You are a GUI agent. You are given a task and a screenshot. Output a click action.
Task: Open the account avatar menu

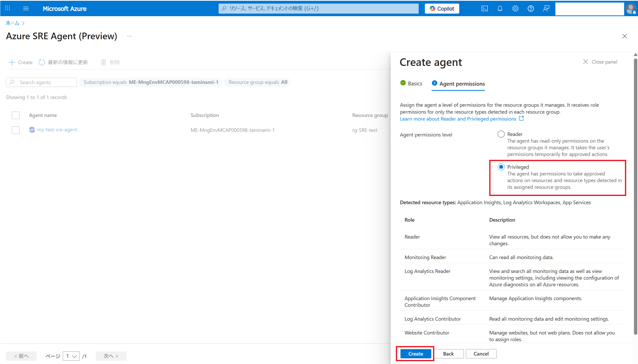[x=631, y=8]
